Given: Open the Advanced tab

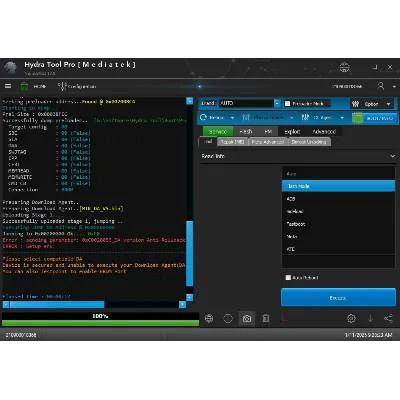Looking at the screenshot, I should (x=324, y=131).
